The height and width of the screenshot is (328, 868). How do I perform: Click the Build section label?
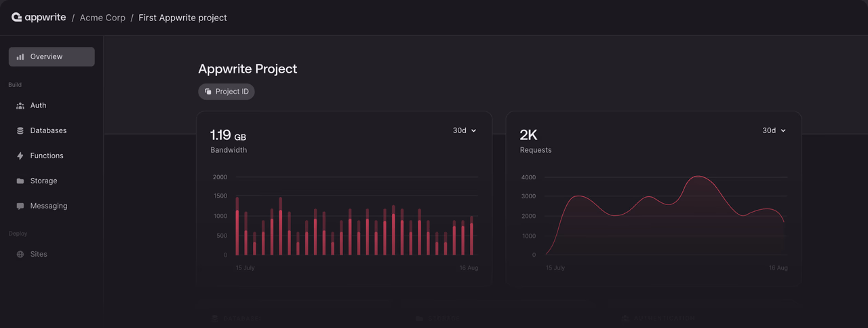coord(15,85)
